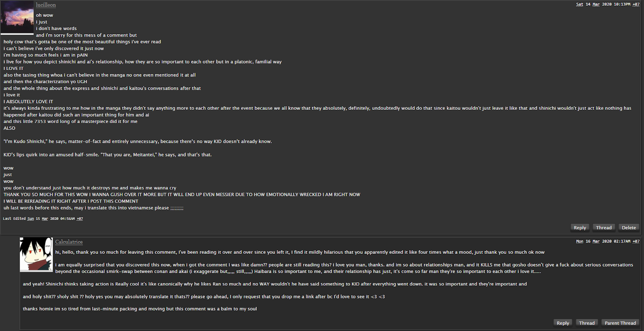Reply to lucilleon's comment

[x=580, y=228]
